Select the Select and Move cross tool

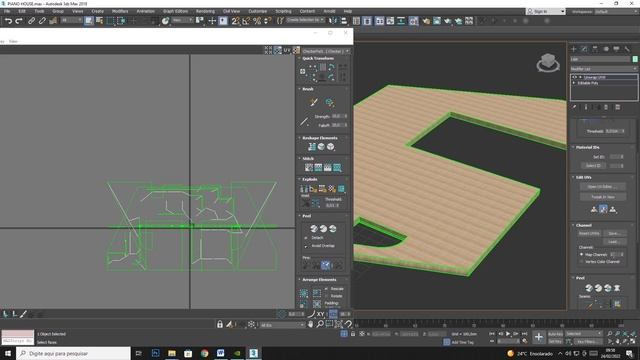tap(212, 21)
